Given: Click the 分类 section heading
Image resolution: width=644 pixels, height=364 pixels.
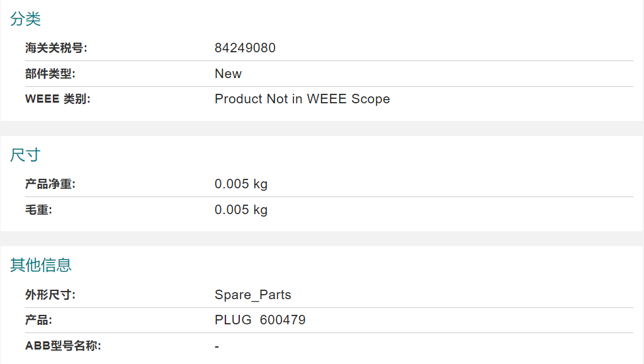Looking at the screenshot, I should point(25,19).
